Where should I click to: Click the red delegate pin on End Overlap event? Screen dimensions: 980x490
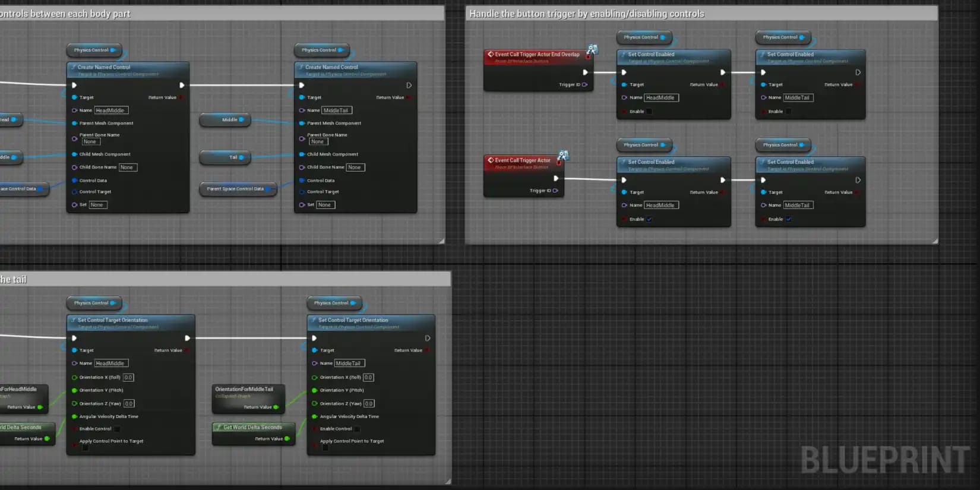coord(588,57)
